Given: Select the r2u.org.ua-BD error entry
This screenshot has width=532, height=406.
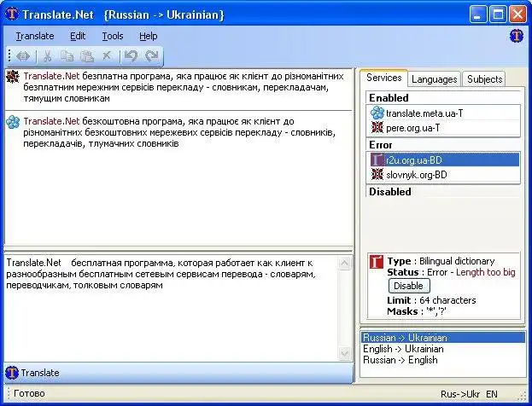Looking at the screenshot, I should 443,160.
